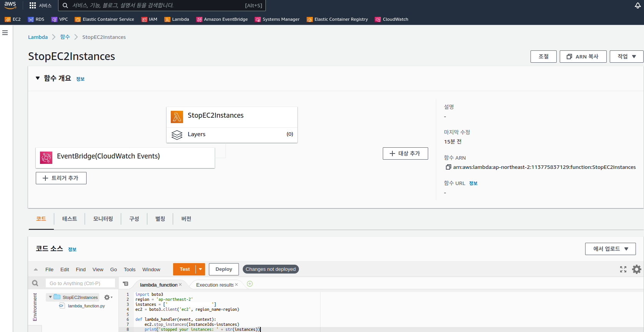Open the editor File menu
644x332 pixels.
[x=49, y=270]
